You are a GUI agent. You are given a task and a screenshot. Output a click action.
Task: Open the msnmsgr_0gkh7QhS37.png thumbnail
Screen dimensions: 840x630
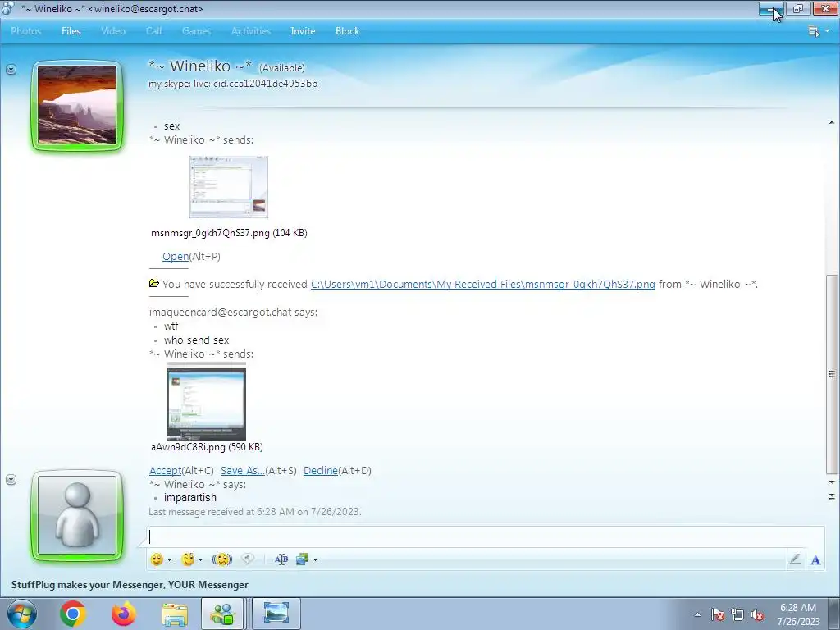coord(229,187)
